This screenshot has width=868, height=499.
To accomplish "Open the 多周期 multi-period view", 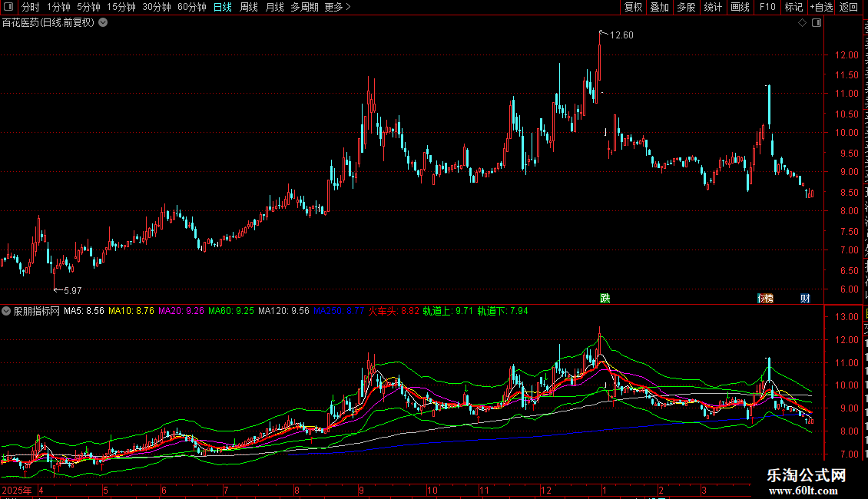I will 304,7.
